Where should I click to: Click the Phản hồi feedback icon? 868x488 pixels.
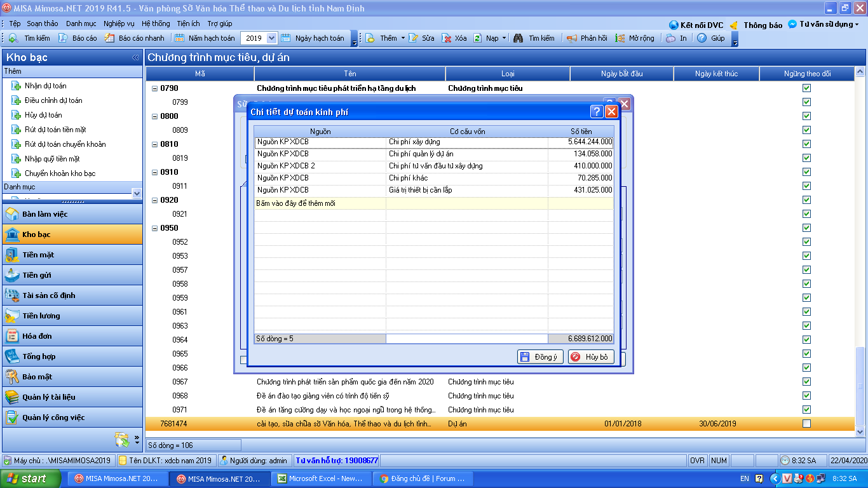pos(571,38)
